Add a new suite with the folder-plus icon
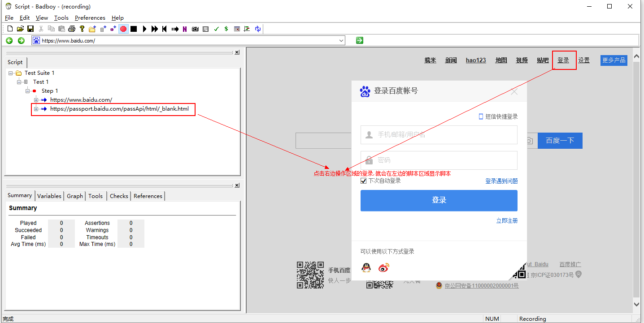The width and height of the screenshot is (644, 323). (x=92, y=29)
